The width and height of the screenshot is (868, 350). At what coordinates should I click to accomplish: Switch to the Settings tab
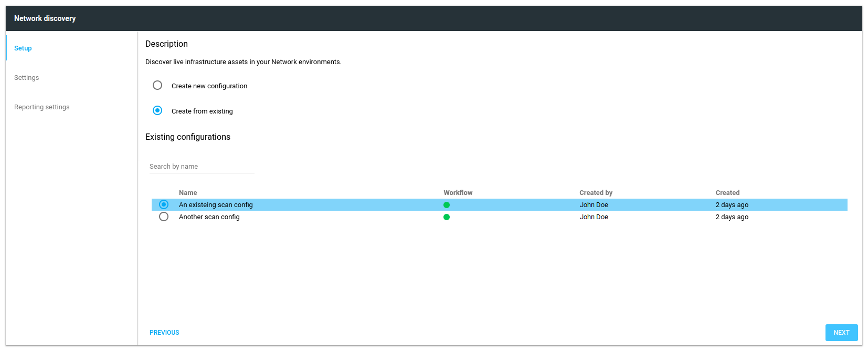27,77
